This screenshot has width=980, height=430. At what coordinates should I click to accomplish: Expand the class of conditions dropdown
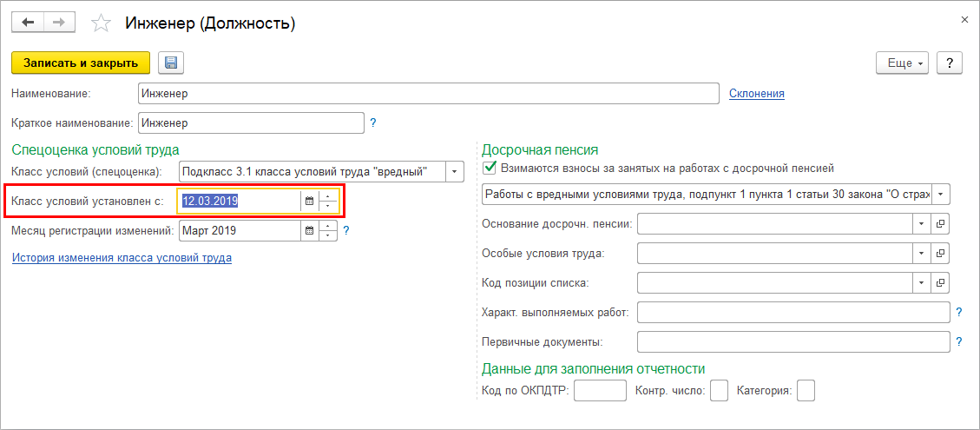(456, 172)
